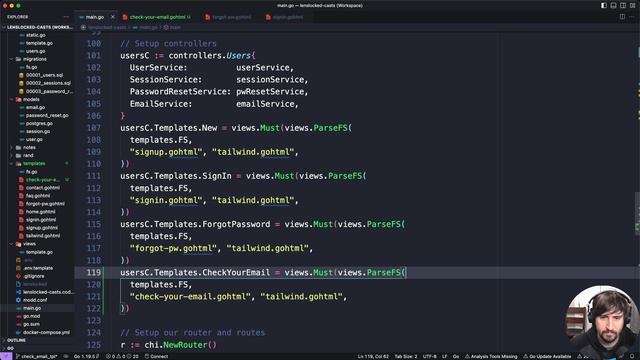Image resolution: width=640 pixels, height=360 pixels.
Task: Toggle bottom panel layout icon
Action: 613,5
